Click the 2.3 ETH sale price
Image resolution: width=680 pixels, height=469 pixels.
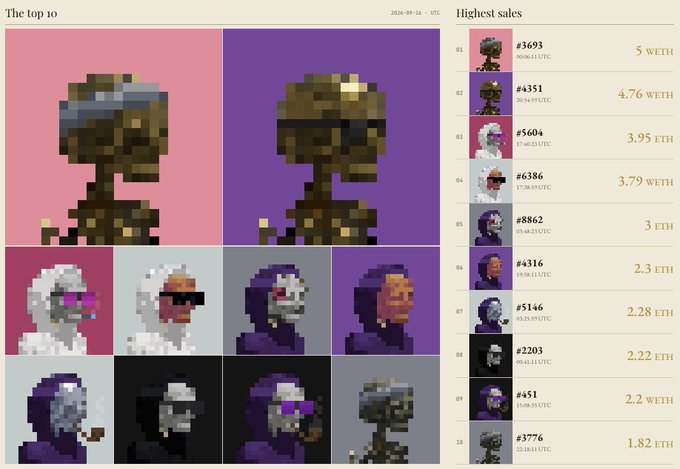tap(654, 269)
